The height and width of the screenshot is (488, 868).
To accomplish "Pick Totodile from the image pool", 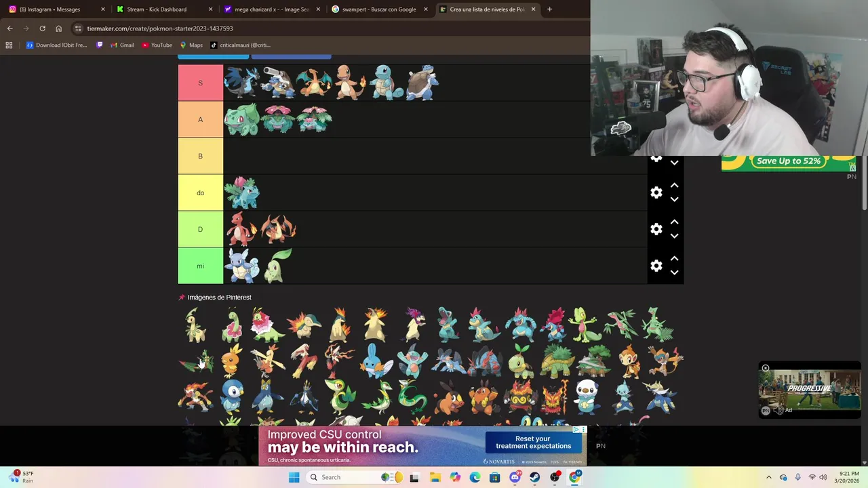I will click(x=448, y=325).
